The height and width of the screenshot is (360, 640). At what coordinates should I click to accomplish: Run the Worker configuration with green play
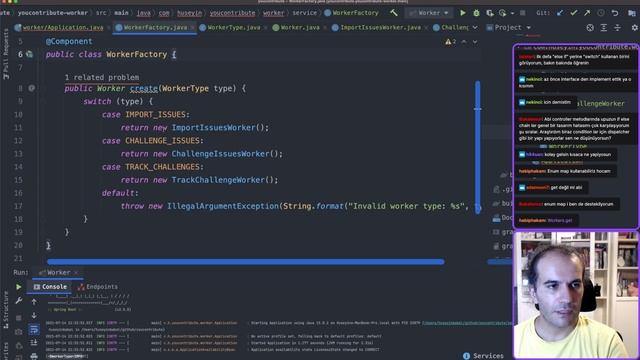pyautogui.click(x=463, y=13)
